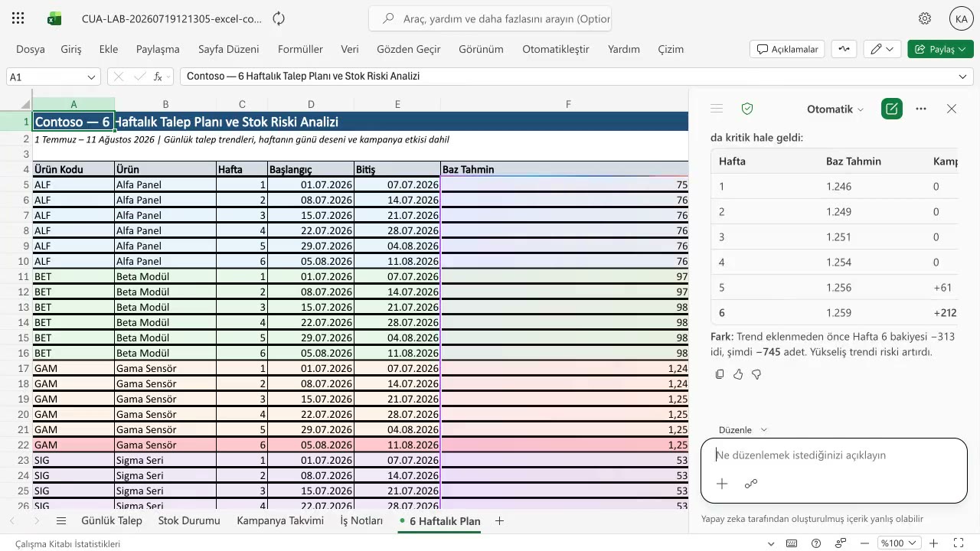Give thumbs down to Copilot response
This screenshot has width=980, height=551.
coord(756,374)
